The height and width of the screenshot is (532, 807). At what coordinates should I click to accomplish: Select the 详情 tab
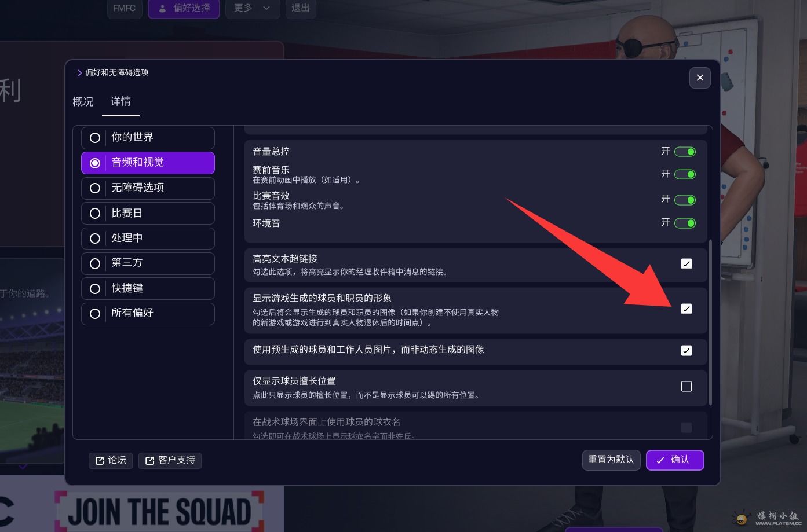[120, 102]
